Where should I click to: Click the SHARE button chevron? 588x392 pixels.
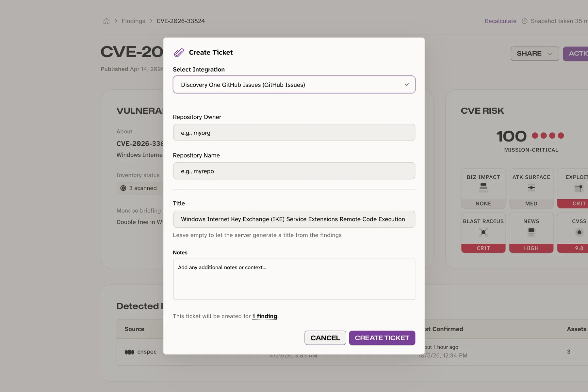tap(550, 54)
